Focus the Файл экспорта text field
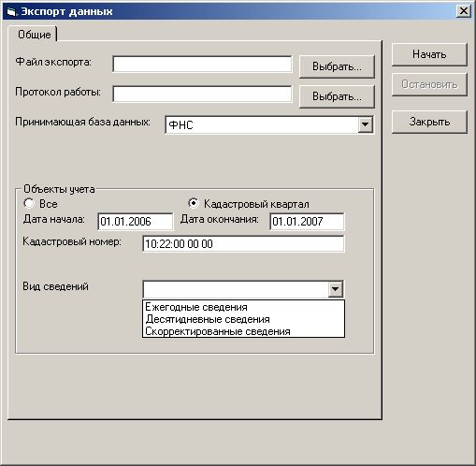This screenshot has width=476, height=466. (202, 64)
